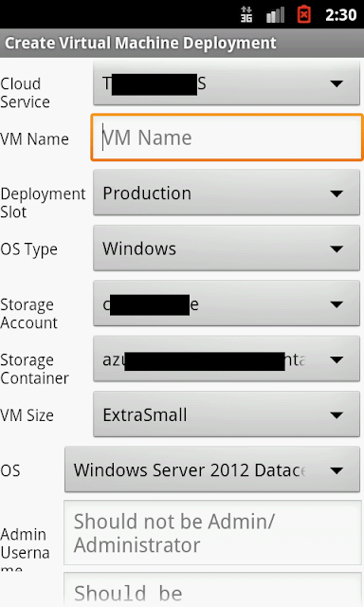This screenshot has width=364, height=607.
Task: Tap the partially visible field below username
Action: pos(213,590)
